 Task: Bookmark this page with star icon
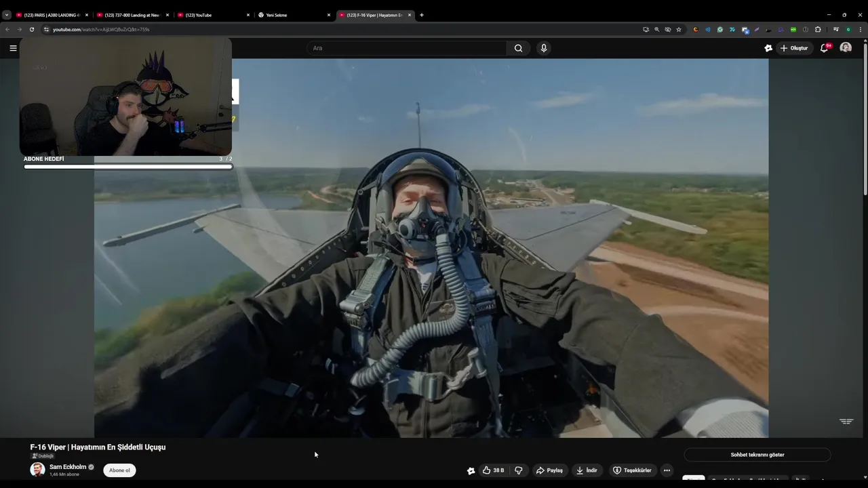(x=678, y=29)
